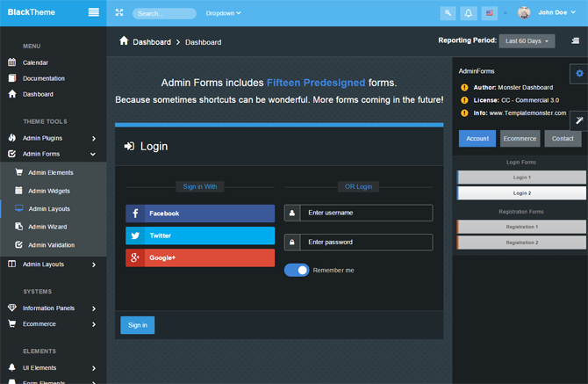This screenshot has width=588, height=384.
Task: Focus the Search field in header
Action: (x=164, y=13)
